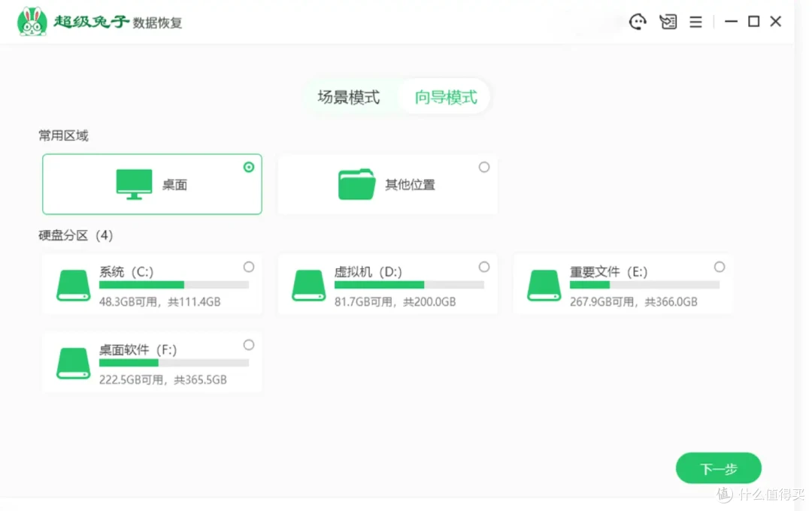Select the 其他位置 radio button
Screen dimensions: 812x511
click(483, 168)
